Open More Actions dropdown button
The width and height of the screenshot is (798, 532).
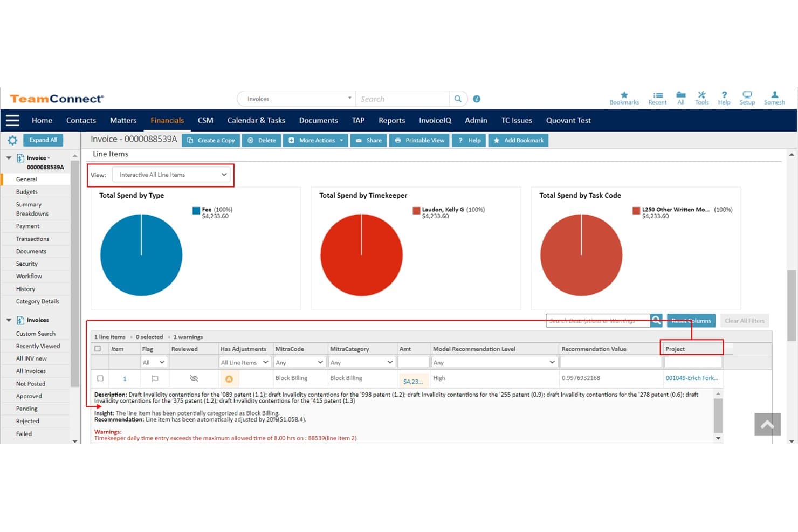[x=315, y=140]
